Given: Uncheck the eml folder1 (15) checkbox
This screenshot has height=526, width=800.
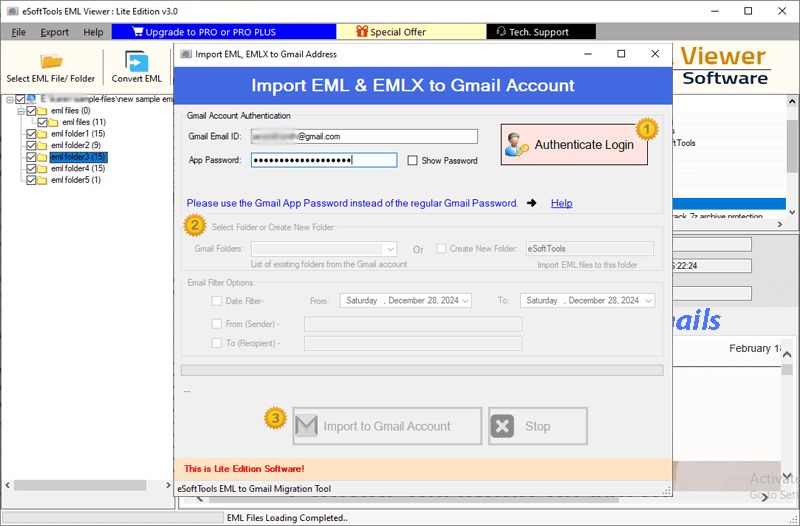Looking at the screenshot, I should (x=31, y=134).
